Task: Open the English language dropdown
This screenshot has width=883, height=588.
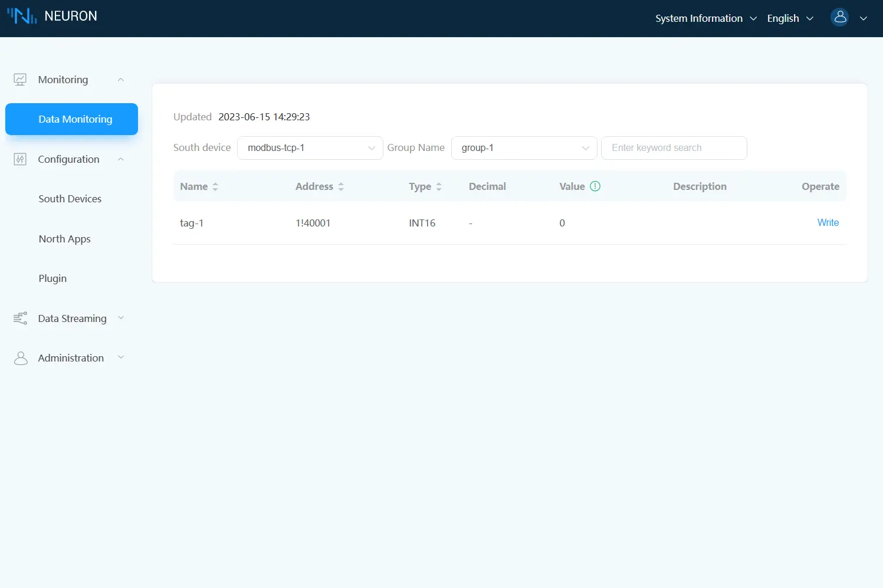Action: coord(790,18)
